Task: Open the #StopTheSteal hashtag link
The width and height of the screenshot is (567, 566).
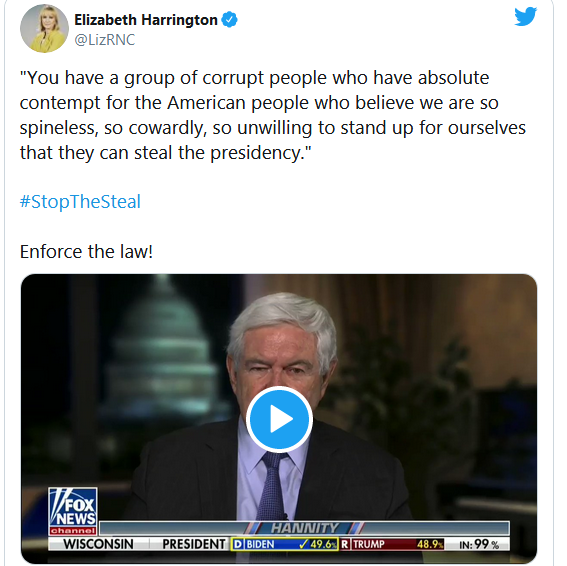Action: click(80, 201)
